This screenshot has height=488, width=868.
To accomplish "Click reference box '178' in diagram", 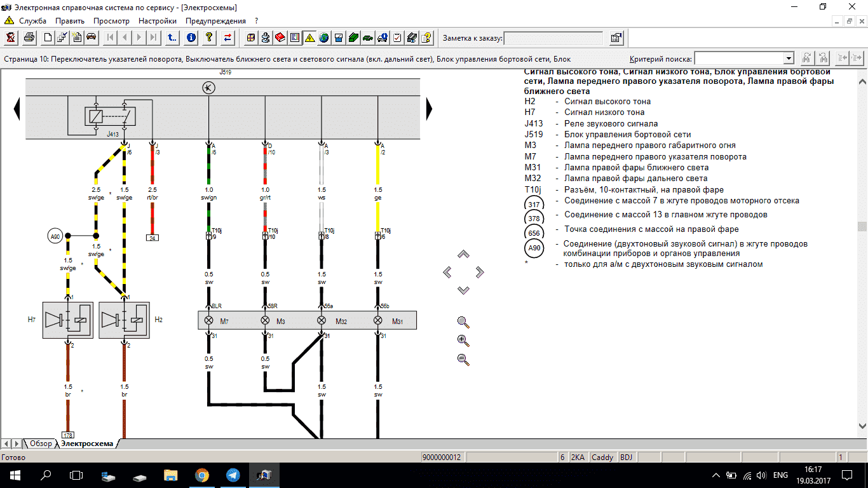I will click(68, 435).
